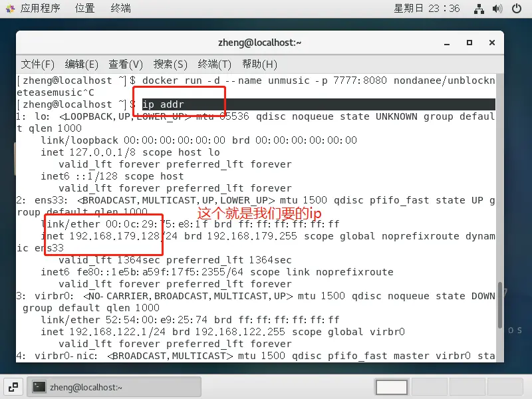Viewport: 532px width, 399px height.
Task: Click the 'inet 192.168.122.1/24' text
Action: coord(103,331)
